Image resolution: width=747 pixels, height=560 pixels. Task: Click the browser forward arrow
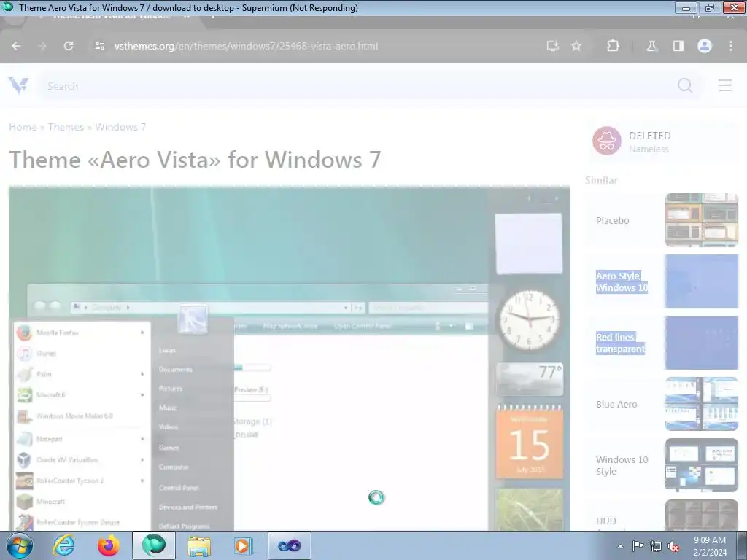(x=42, y=46)
